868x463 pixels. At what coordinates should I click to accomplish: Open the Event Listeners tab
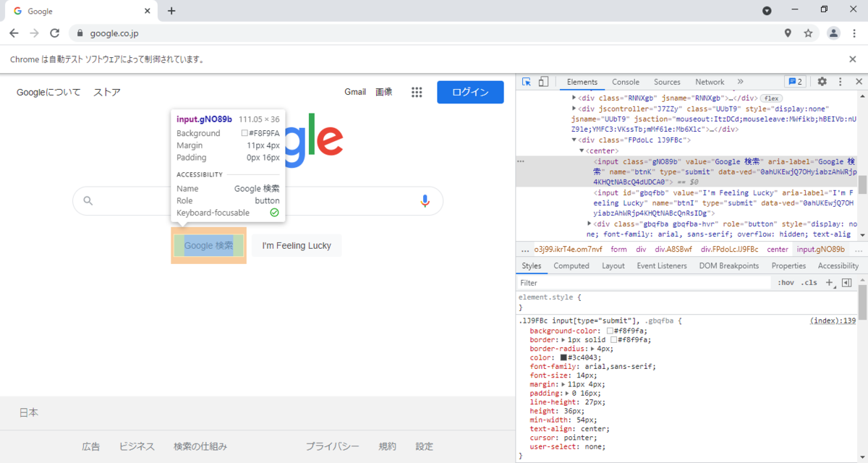click(662, 266)
